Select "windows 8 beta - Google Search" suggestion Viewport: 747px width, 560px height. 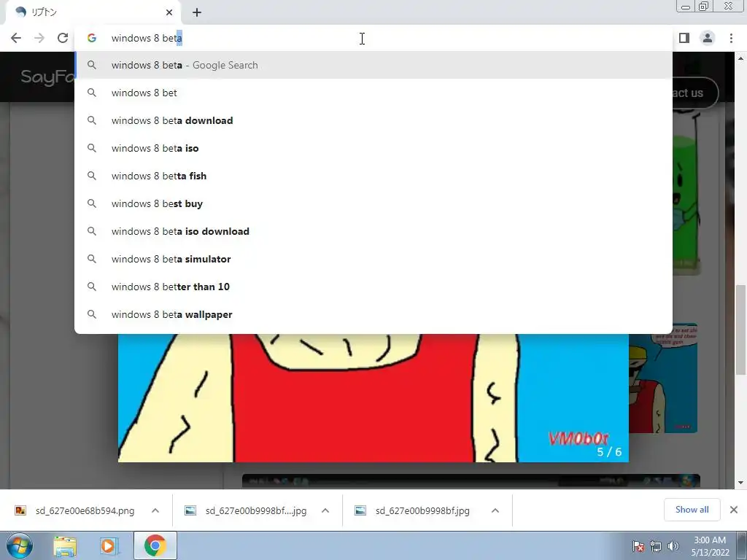coord(373,65)
